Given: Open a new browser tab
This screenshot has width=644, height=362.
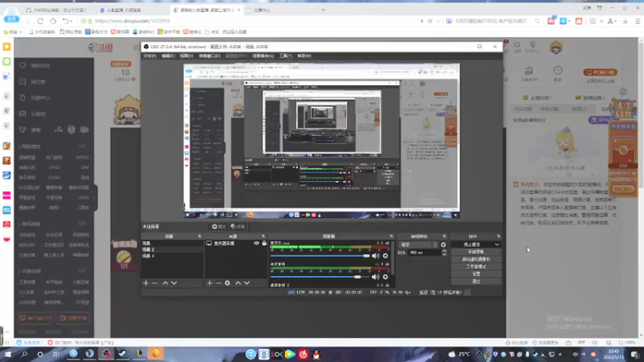Looking at the screenshot, I should (x=324, y=10).
